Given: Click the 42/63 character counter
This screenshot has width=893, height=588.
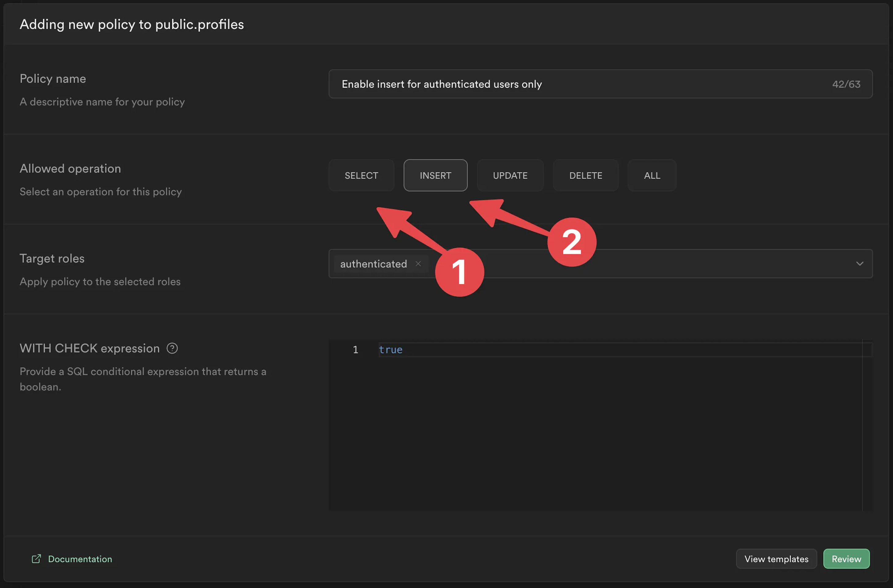Looking at the screenshot, I should point(846,85).
